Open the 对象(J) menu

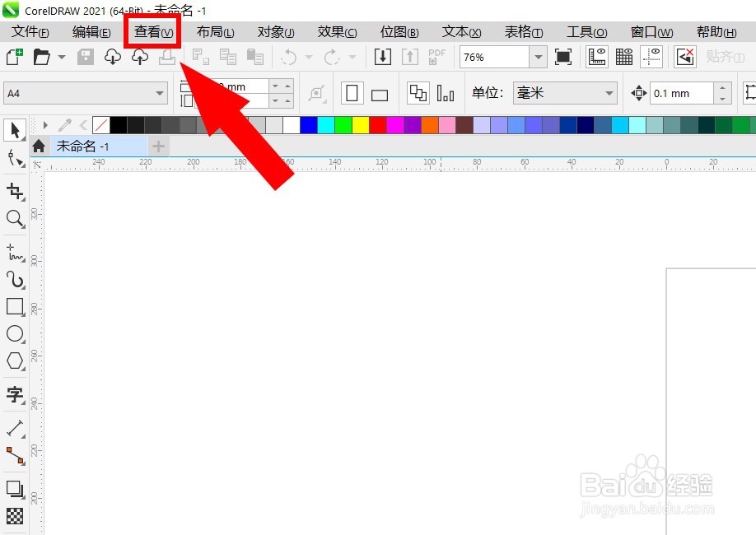coord(276,32)
